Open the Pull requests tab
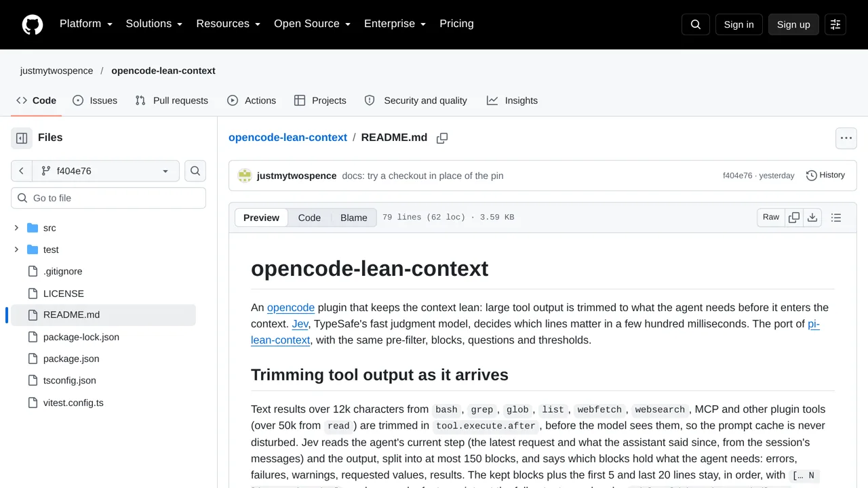The image size is (868, 488). (x=172, y=100)
